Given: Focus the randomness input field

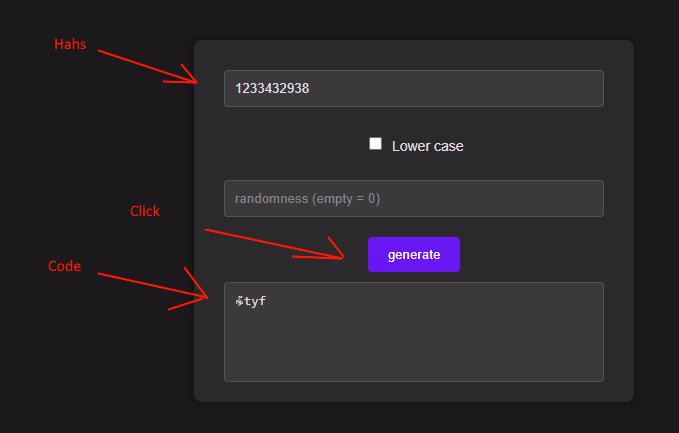Looking at the screenshot, I should tap(413, 198).
